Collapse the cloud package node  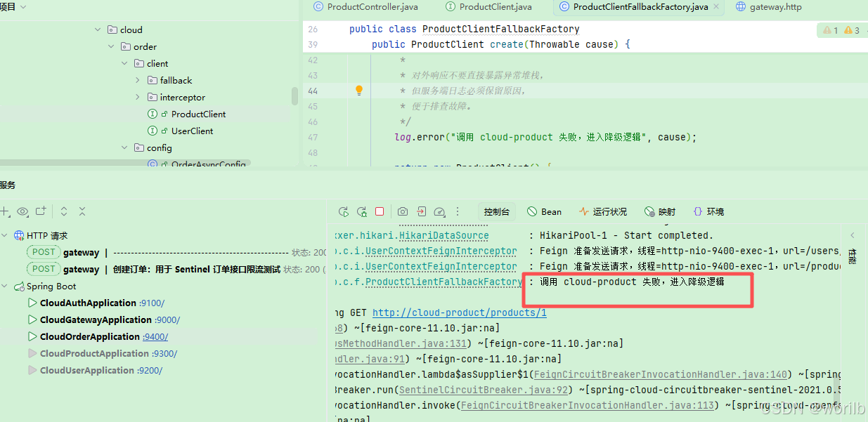point(98,30)
